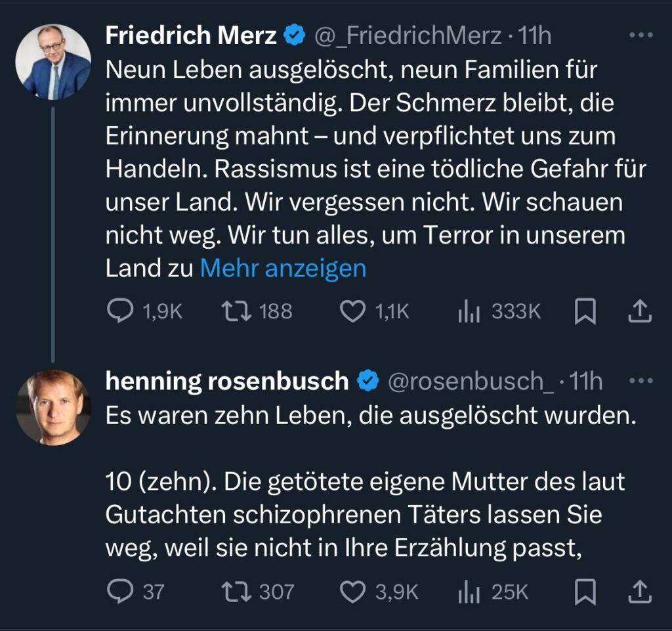This screenshot has width=672, height=631.
Task: Bookmark Friedrich Merz's tweet
Action: tap(585, 312)
